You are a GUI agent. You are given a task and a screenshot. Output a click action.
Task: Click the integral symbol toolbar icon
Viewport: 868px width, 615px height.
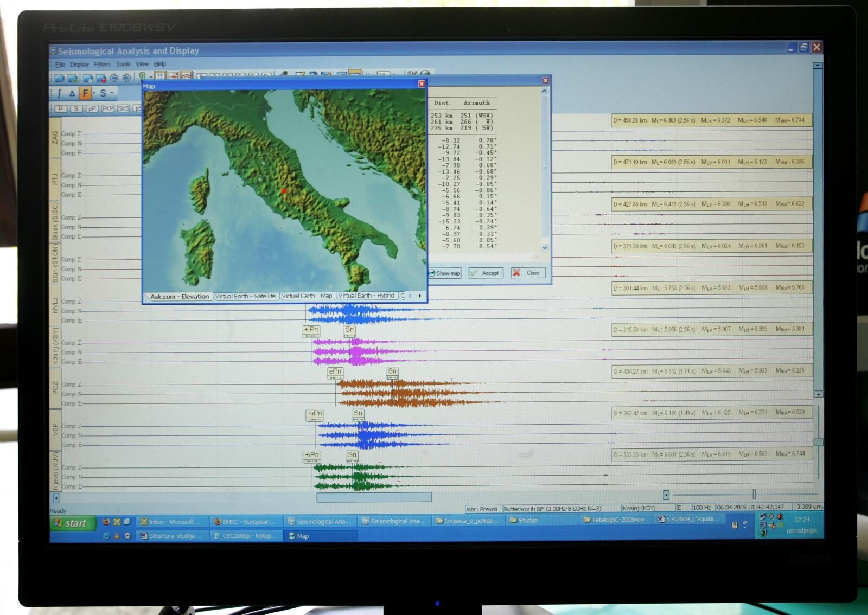pos(59,93)
